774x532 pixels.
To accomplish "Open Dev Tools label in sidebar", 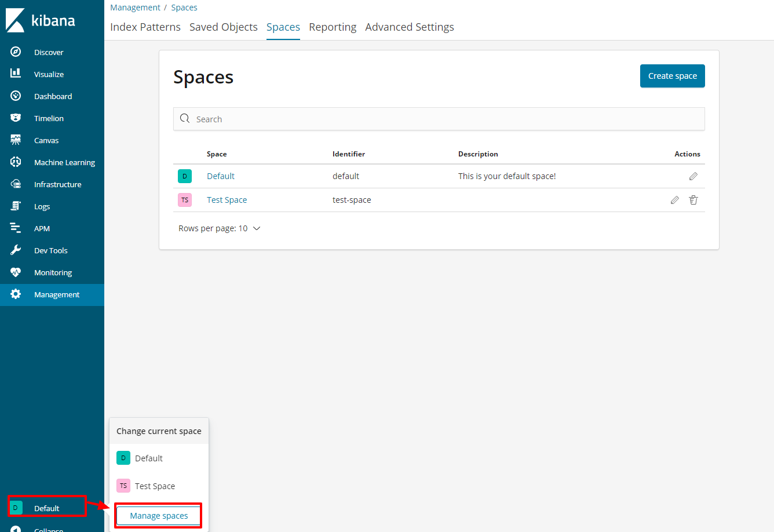I will [51, 250].
